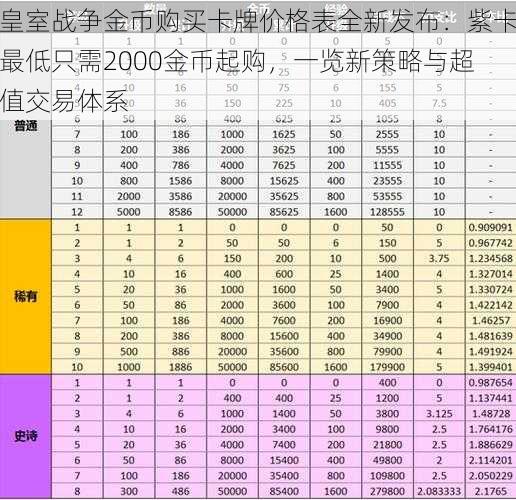Click the cell containing 1.399401
This screenshot has height=500, width=516.
click(x=490, y=367)
